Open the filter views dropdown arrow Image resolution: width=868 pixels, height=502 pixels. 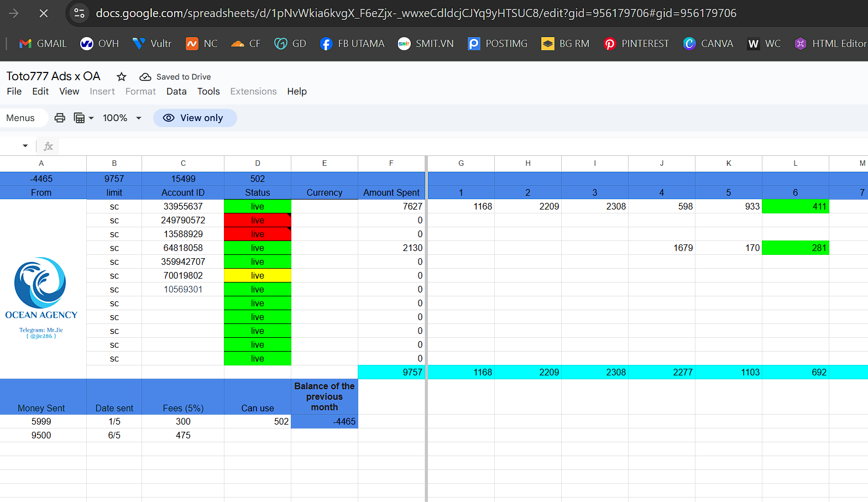91,118
